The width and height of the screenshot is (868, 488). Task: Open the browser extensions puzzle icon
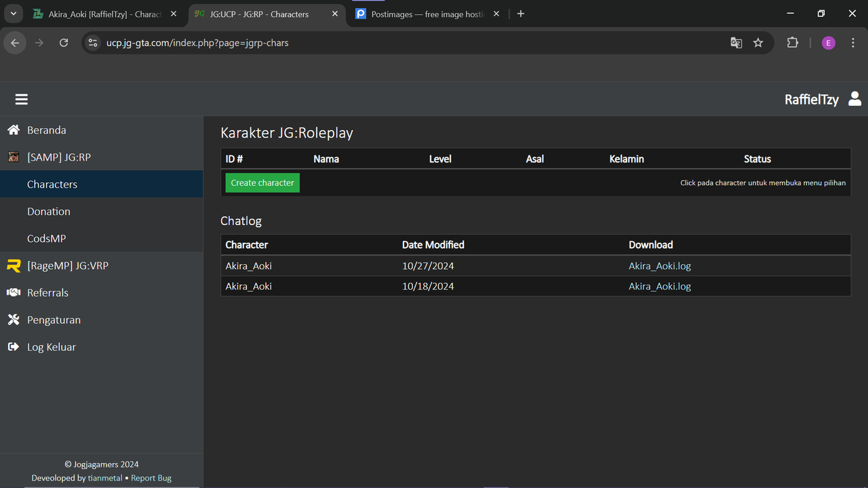(x=792, y=43)
